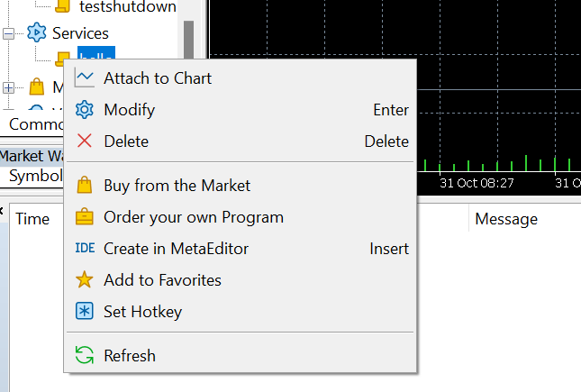Click the Add to Favorites star icon

[x=85, y=279]
